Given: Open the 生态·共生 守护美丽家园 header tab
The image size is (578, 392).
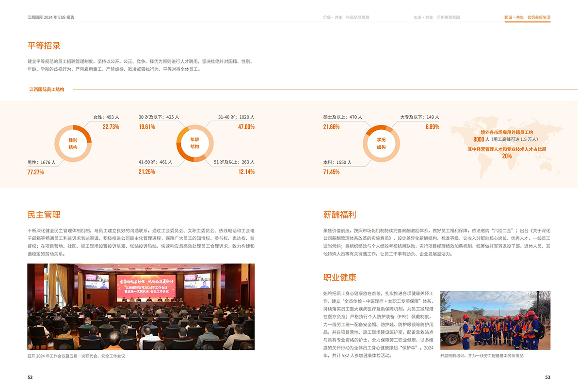Looking at the screenshot, I should pyautogui.click(x=436, y=17).
